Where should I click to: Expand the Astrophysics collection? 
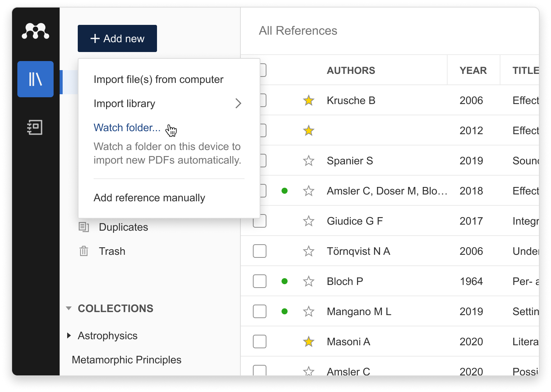[x=69, y=335]
